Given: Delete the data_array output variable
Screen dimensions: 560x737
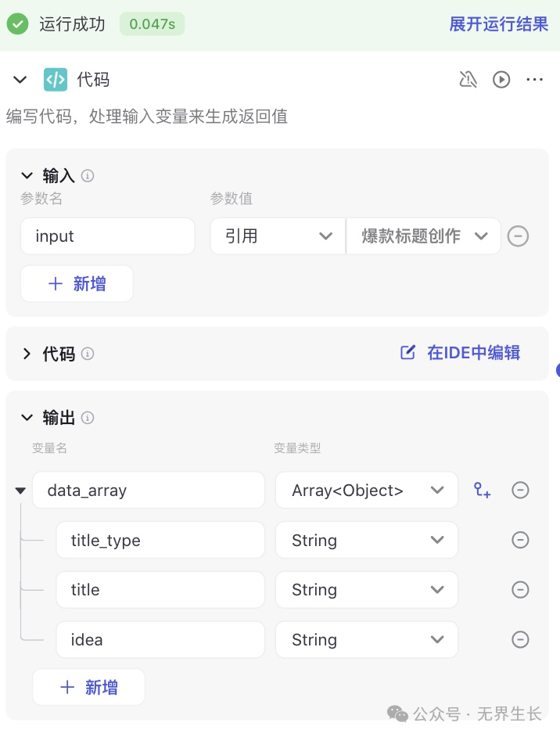Looking at the screenshot, I should pos(520,491).
